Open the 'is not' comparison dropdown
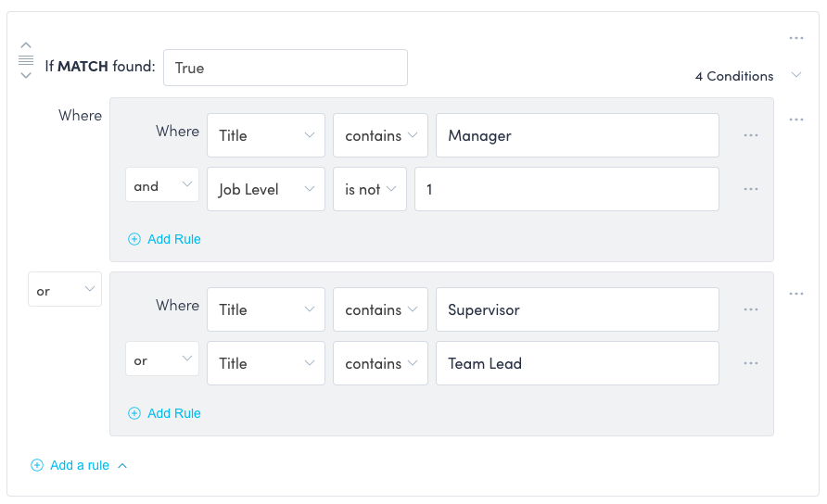 pos(370,189)
